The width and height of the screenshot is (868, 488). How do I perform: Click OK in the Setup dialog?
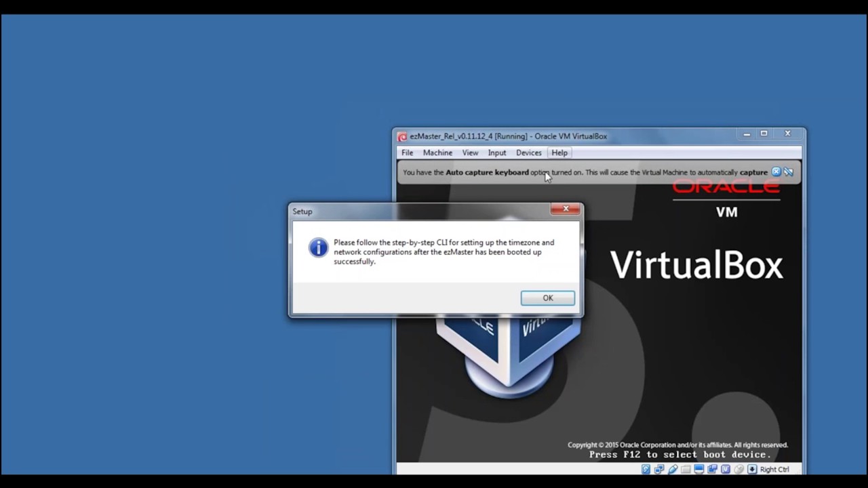[548, 298]
